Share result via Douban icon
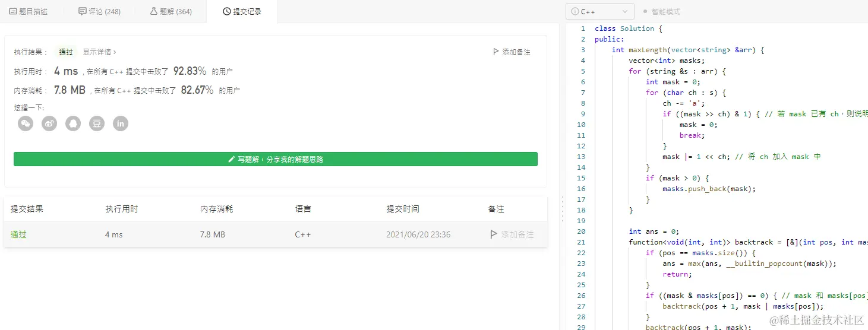Image resolution: width=868 pixels, height=330 pixels. click(97, 123)
